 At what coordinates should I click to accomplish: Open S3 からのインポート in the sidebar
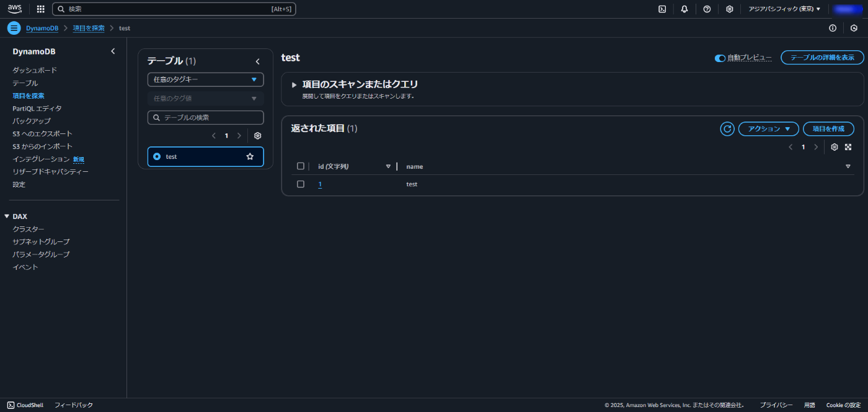click(42, 146)
